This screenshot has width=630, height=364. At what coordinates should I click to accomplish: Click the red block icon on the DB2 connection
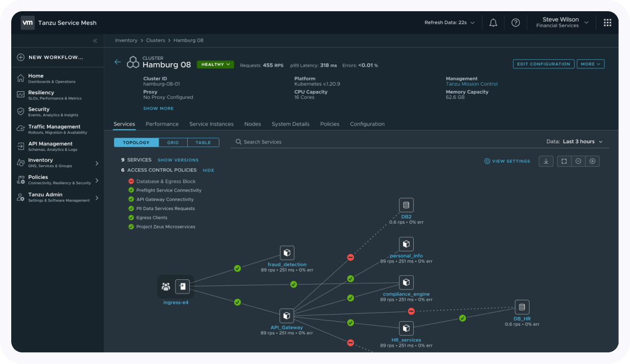tap(350, 257)
